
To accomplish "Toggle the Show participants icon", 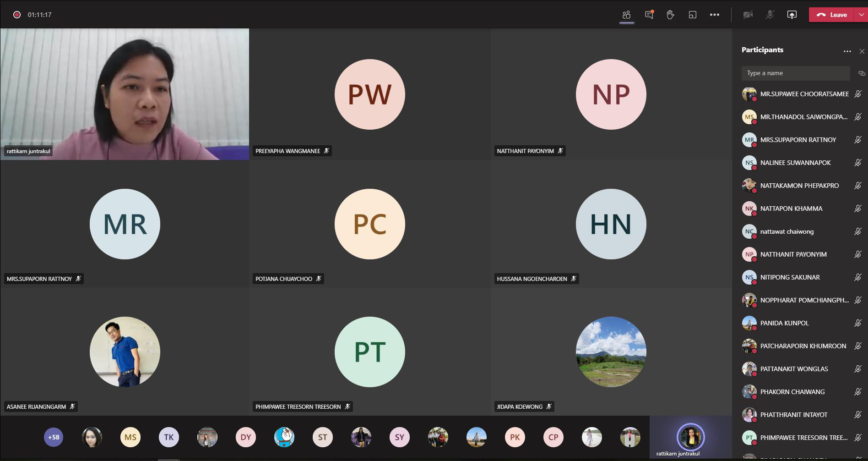I will click(x=626, y=15).
